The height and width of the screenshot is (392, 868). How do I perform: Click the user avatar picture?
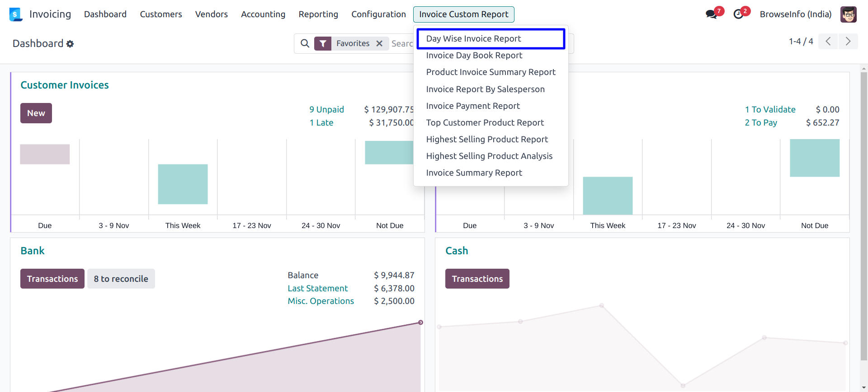pos(848,14)
